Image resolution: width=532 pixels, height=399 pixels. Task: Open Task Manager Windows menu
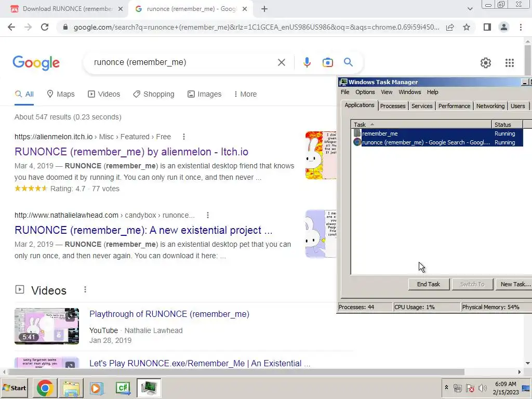click(x=410, y=92)
